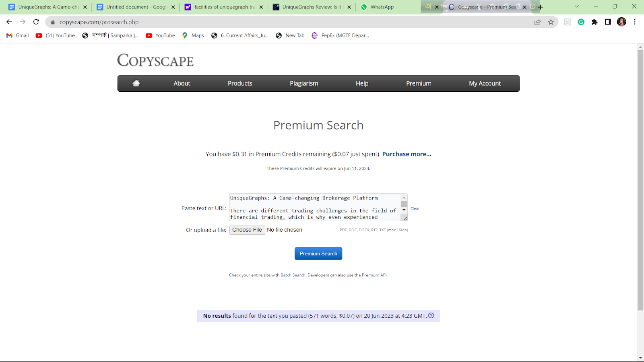Open a new browser tab with plus button
Image resolution: width=644 pixels, height=362 pixels.
click(x=540, y=7)
